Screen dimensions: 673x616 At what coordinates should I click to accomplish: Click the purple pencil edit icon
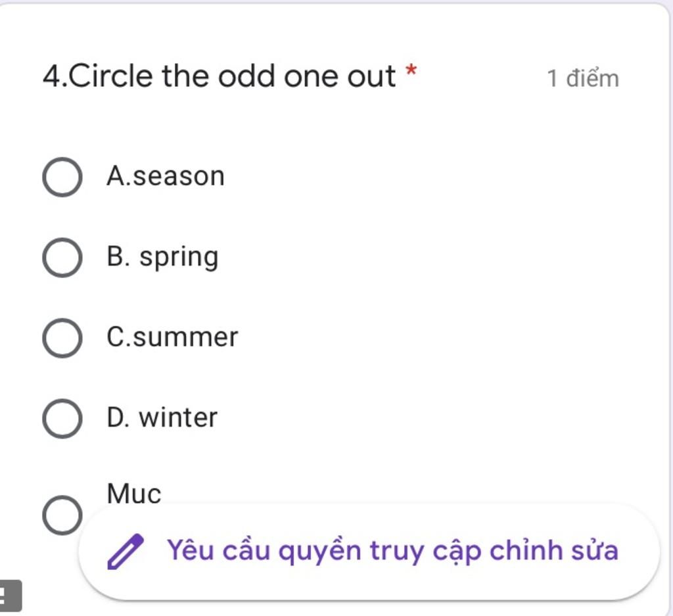[x=126, y=551]
